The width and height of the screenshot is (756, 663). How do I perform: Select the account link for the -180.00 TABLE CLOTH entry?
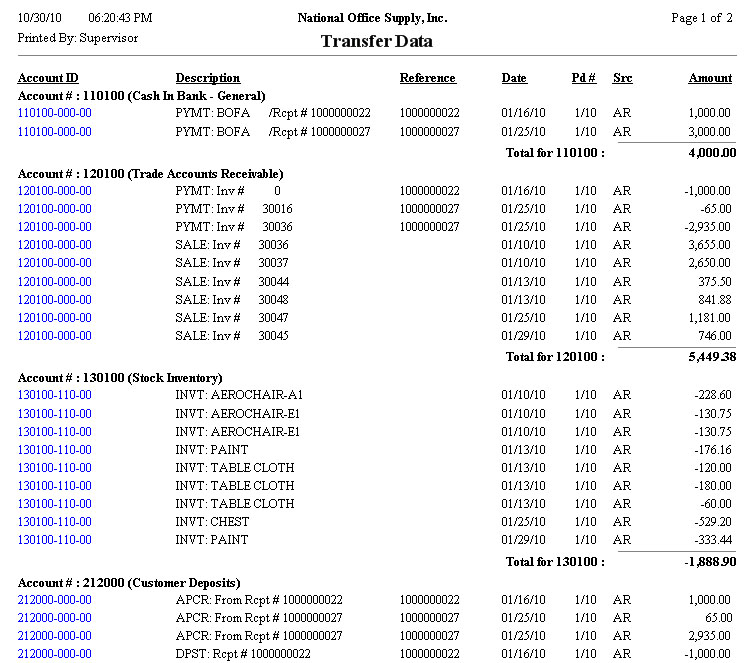point(55,486)
